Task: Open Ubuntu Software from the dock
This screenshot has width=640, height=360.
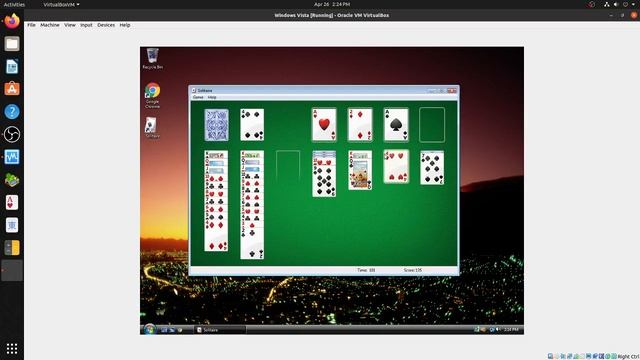Action: point(12,89)
